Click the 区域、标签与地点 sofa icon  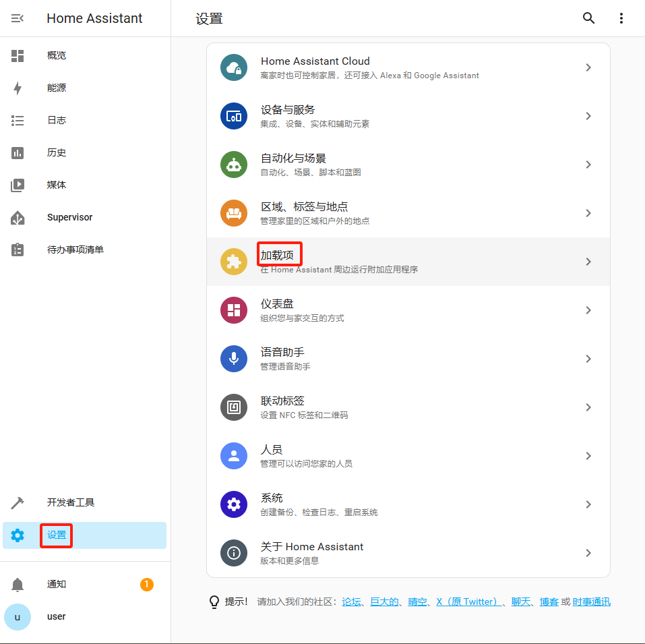pos(234,213)
